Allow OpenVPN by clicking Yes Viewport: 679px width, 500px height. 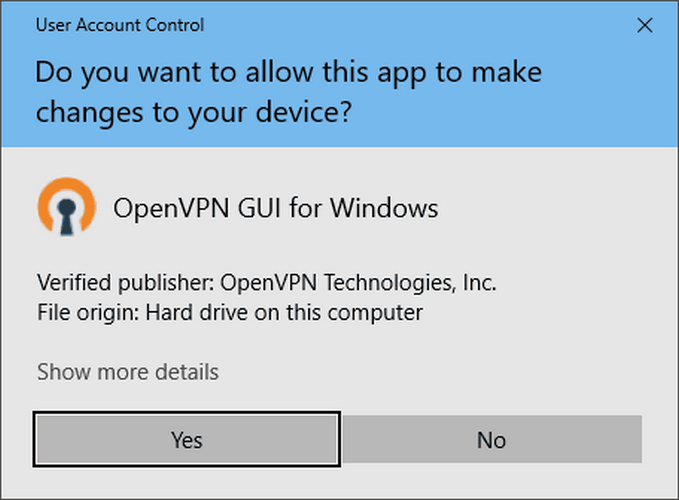pos(187,439)
